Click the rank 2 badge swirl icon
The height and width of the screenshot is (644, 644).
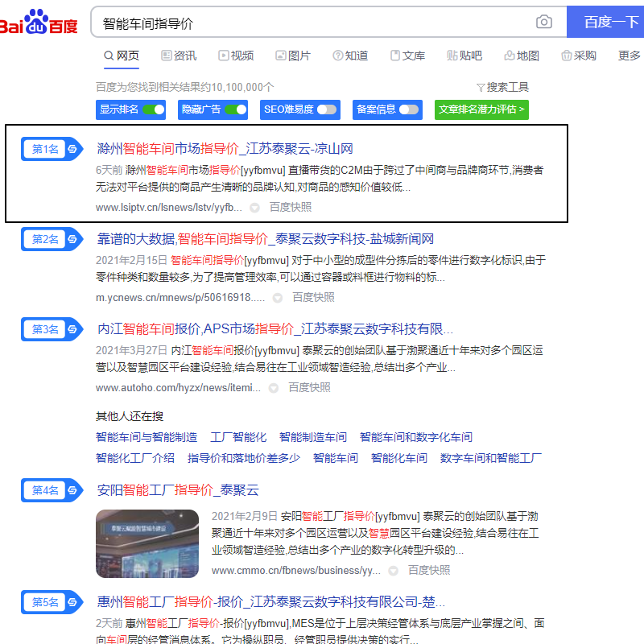[72, 239]
